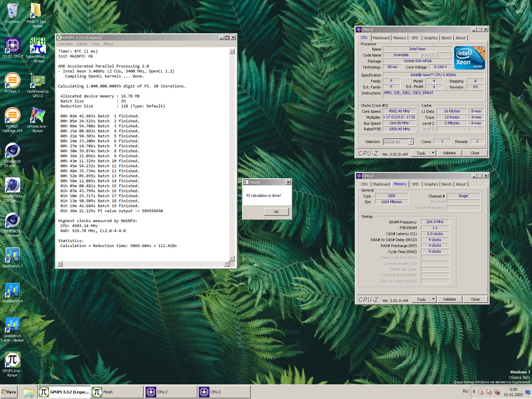Screen dimensions: 532x399
Task: Switch to the Finish taskbar button
Action: (117, 392)
